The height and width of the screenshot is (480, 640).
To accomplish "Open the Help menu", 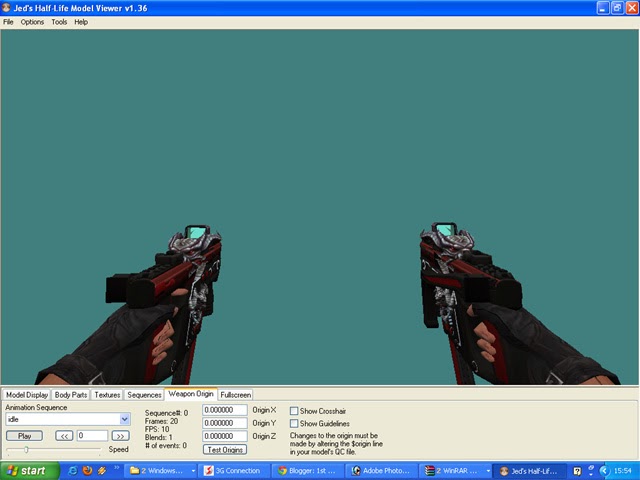I will (81, 22).
